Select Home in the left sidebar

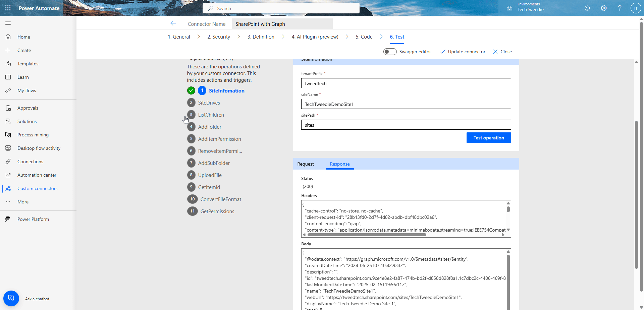(x=23, y=37)
